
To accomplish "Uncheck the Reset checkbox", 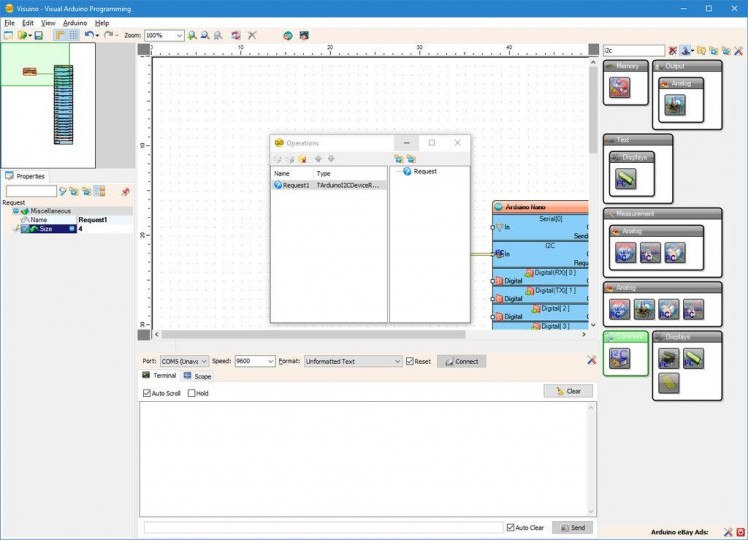I will 410,361.
